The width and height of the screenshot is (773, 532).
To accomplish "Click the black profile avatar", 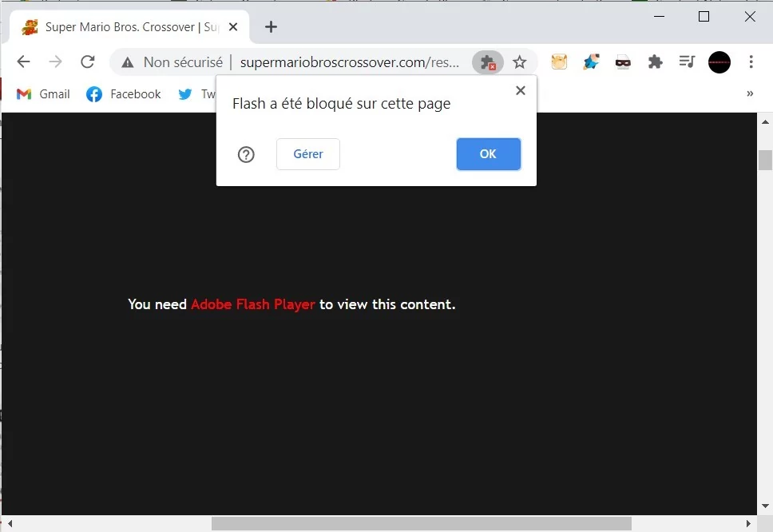I will [x=719, y=62].
